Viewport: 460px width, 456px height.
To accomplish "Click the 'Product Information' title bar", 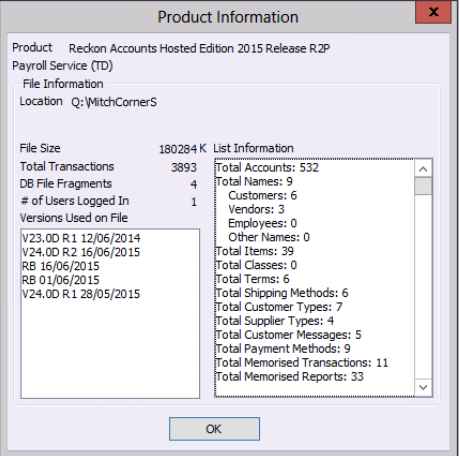I will click(x=228, y=17).
